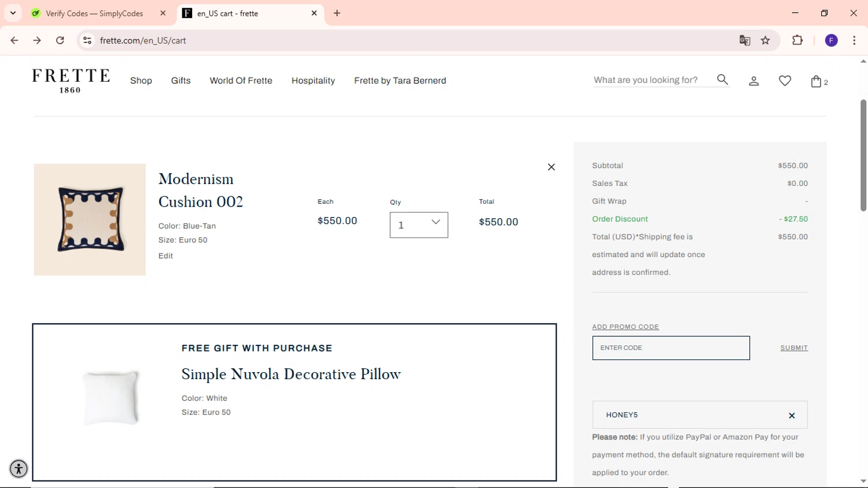The image size is (868, 488).
Task: Click the ADD PROMO CODE link
Action: pyautogui.click(x=626, y=327)
